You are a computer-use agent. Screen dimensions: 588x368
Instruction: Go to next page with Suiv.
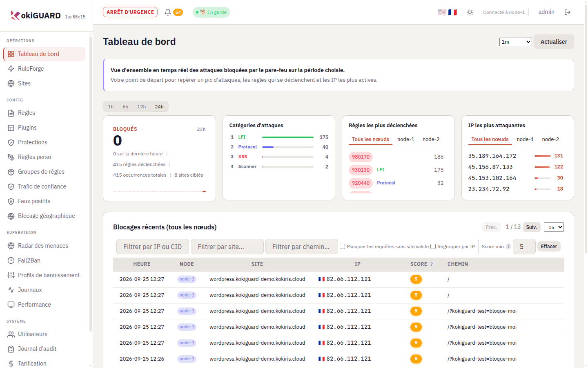click(x=532, y=227)
